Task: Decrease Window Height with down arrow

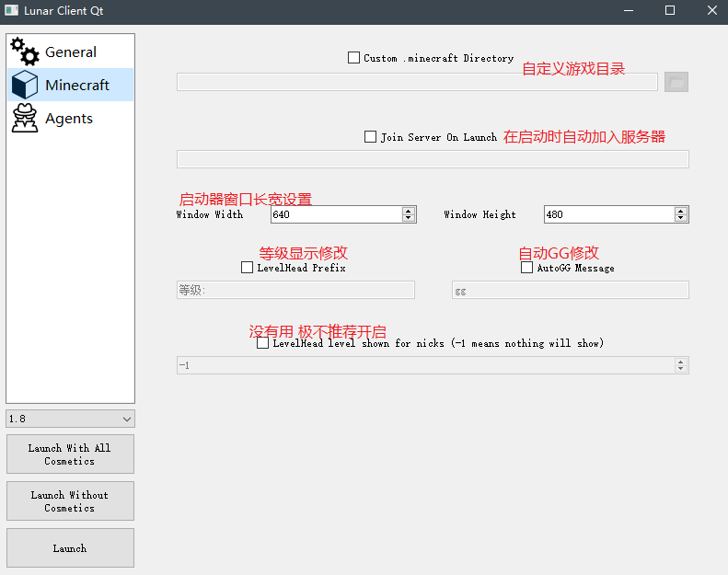Action: [x=681, y=218]
